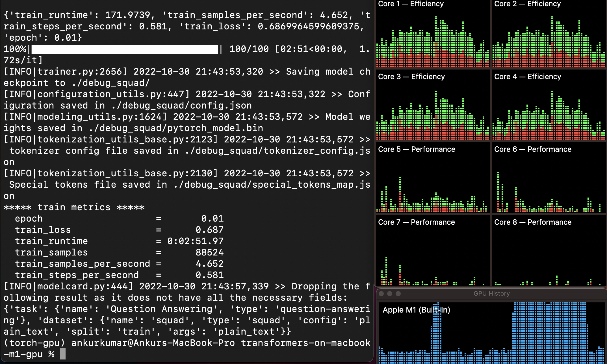The image size is (607, 364).
Task: Click the terminal cursor at the prompt
Action: [63, 354]
